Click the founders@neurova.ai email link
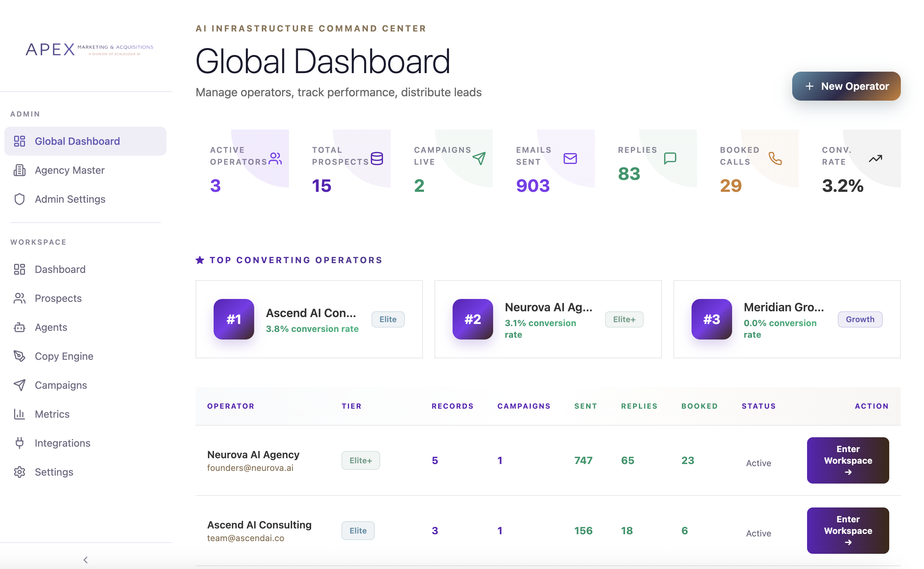924x569 pixels. (x=250, y=468)
